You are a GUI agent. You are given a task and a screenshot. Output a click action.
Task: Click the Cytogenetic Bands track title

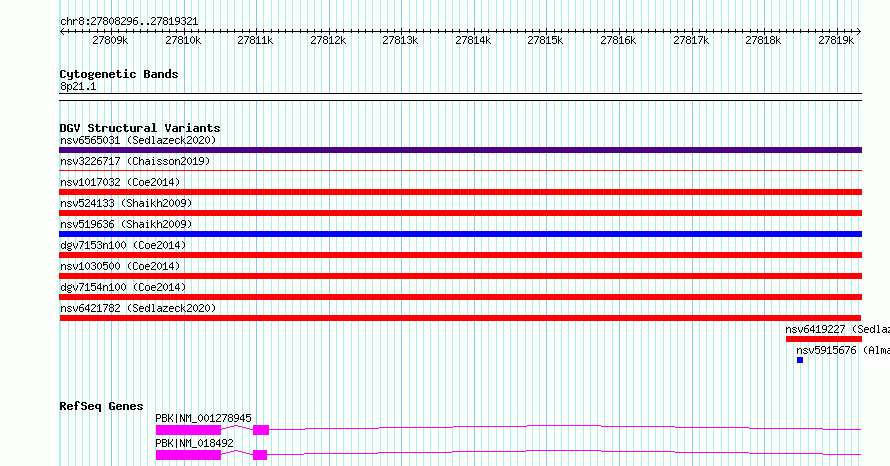[119, 74]
